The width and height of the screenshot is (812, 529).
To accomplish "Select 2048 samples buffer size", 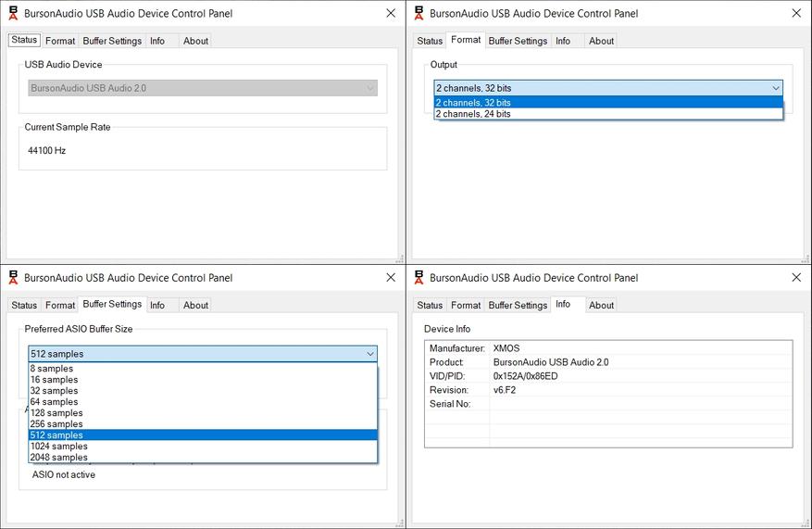I will (x=203, y=458).
